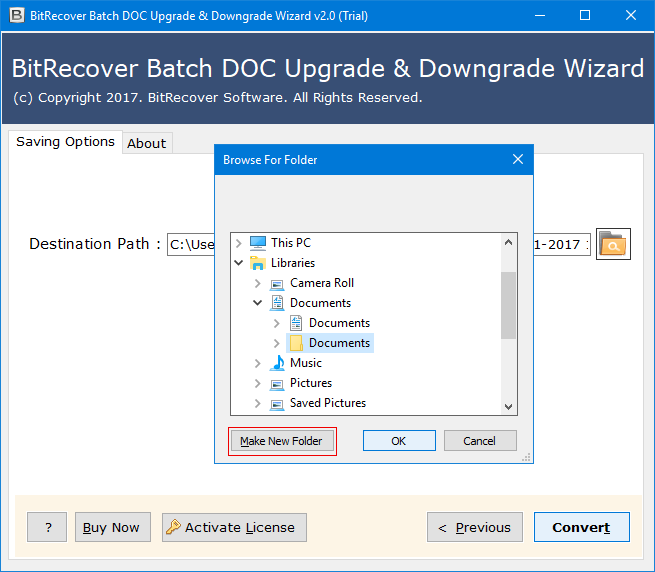Screen dimensions: 655x572
Task: Close the BitRecover wizard main window
Action: pos(630,15)
